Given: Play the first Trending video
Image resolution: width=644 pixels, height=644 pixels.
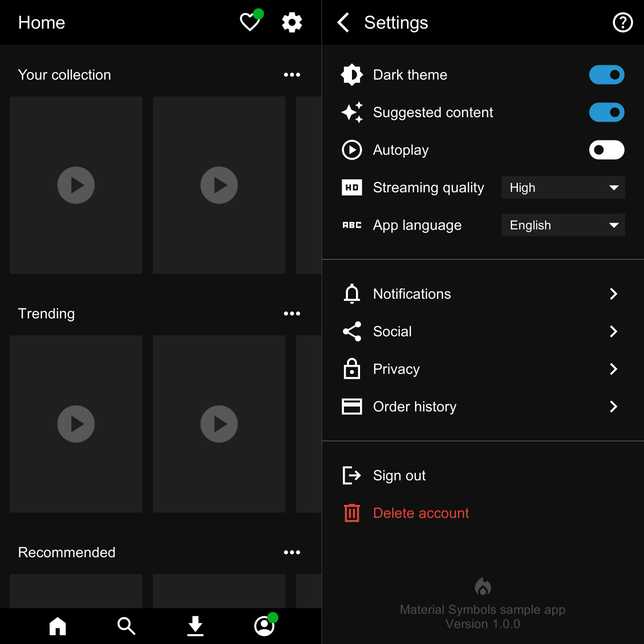Looking at the screenshot, I should point(76,424).
